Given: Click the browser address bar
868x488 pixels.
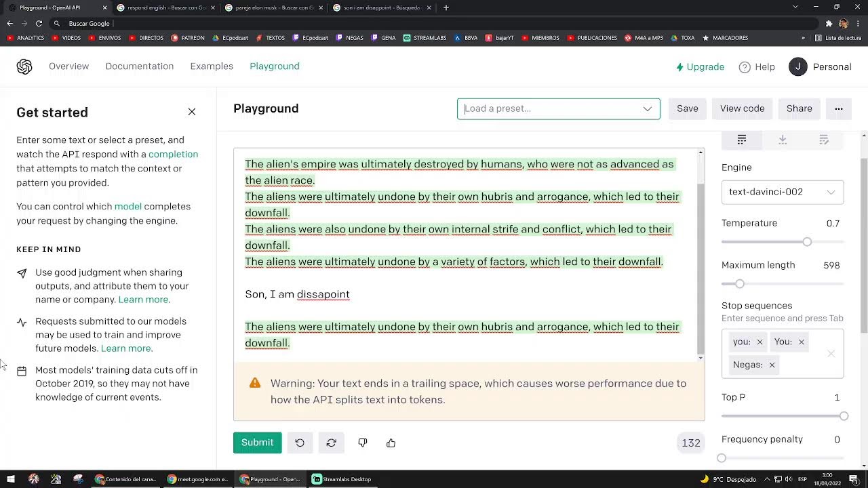Looking at the screenshot, I should [x=434, y=23].
